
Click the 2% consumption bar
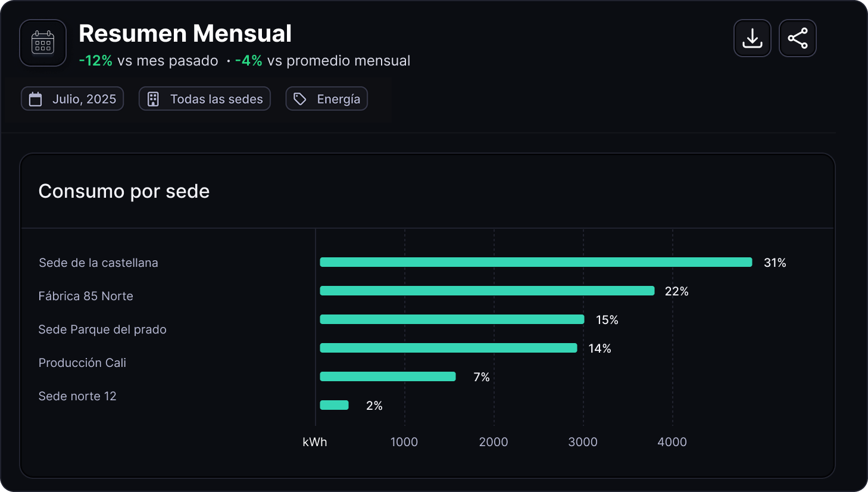[x=334, y=405]
